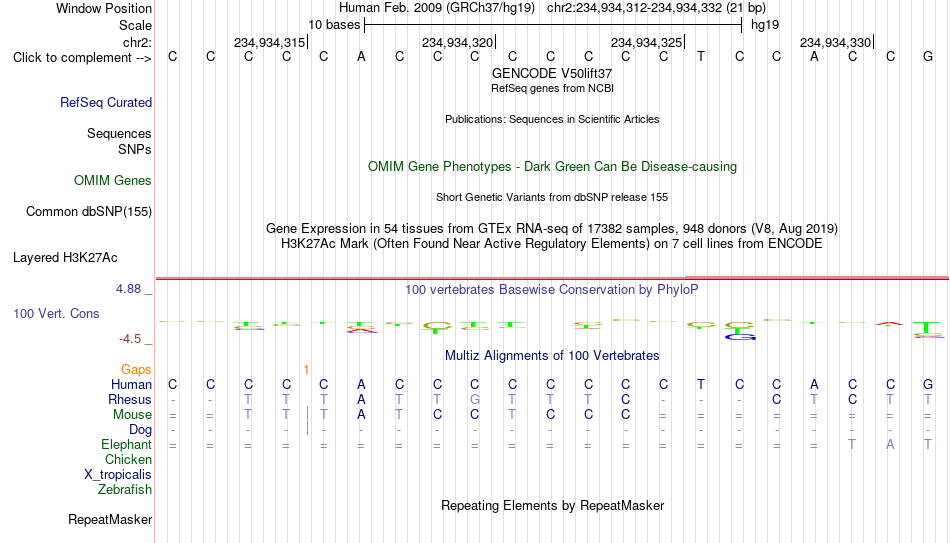Click base T in the reference sequence row

tap(701, 56)
